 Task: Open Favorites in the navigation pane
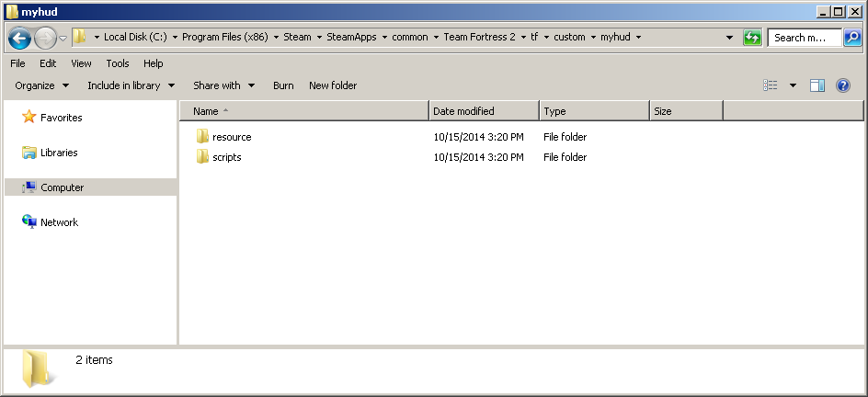coord(61,118)
